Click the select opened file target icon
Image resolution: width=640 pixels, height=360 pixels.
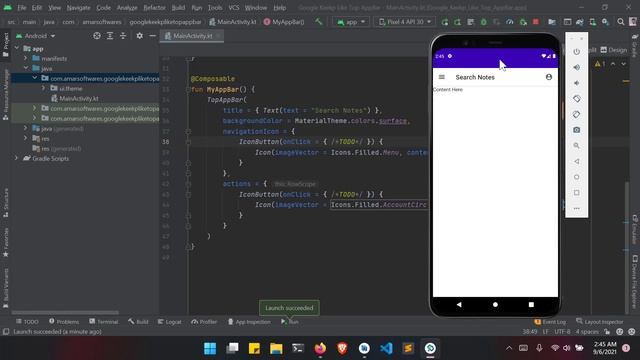click(x=97, y=36)
